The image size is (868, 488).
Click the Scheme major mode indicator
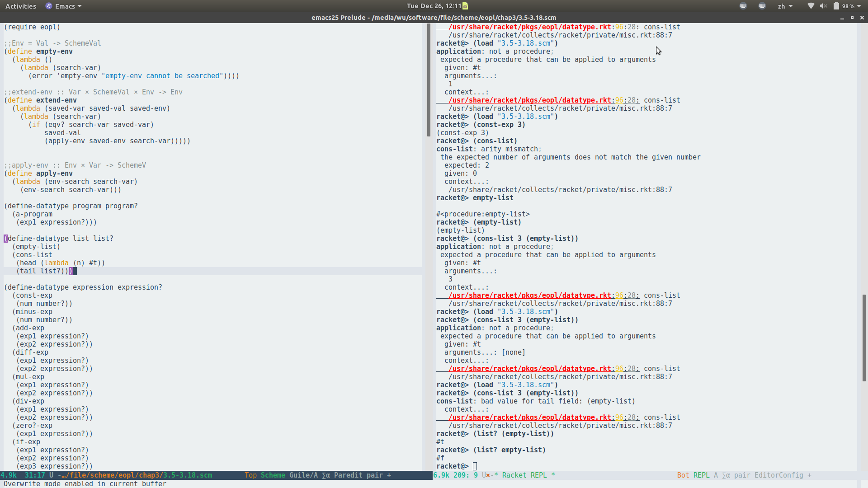point(273,475)
